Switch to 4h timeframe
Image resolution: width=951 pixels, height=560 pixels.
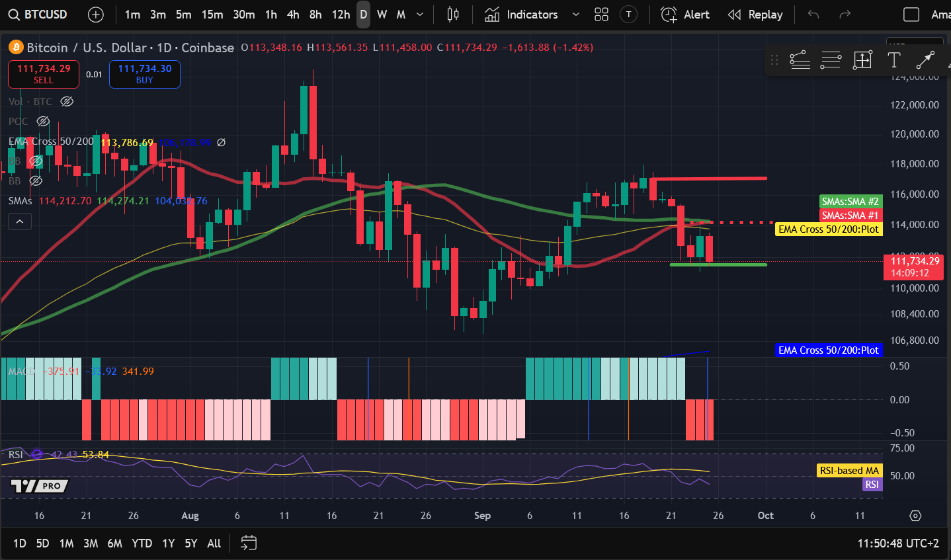pos(293,15)
